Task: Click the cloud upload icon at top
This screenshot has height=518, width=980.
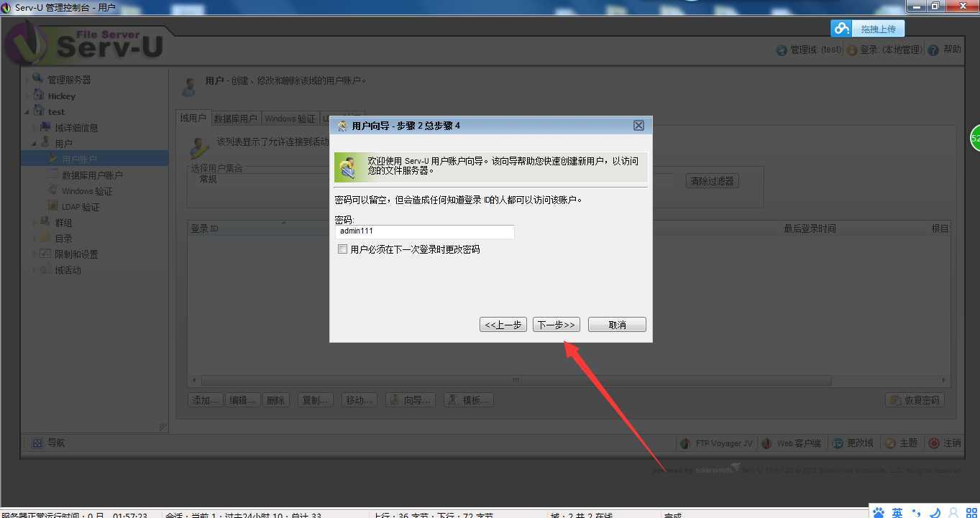Action: [x=841, y=28]
